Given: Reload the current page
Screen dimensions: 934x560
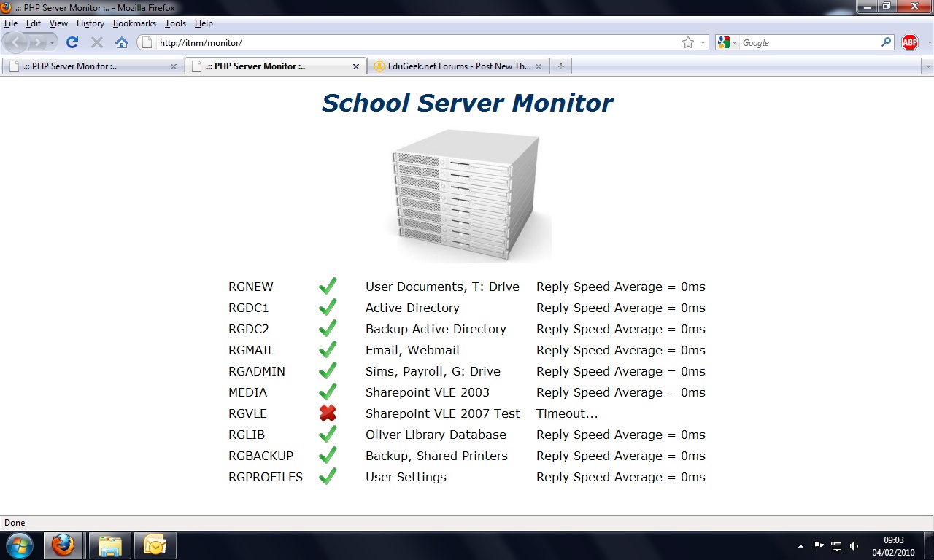Looking at the screenshot, I should click(x=72, y=42).
